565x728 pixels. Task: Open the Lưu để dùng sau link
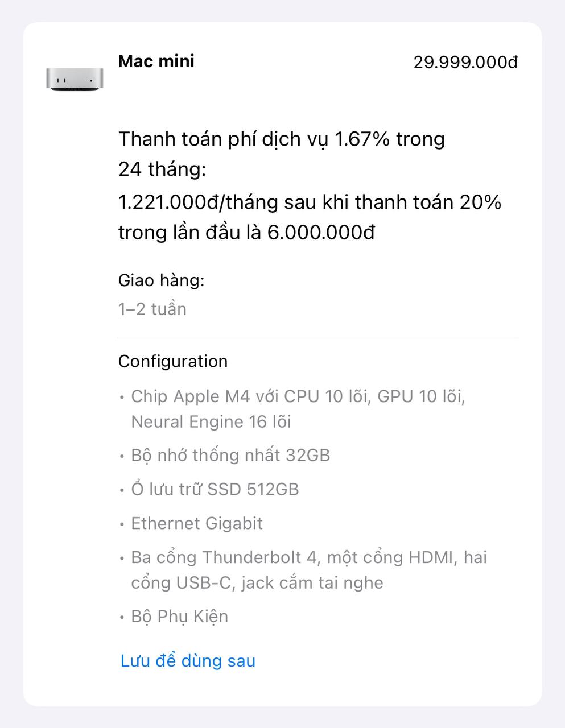tap(187, 660)
